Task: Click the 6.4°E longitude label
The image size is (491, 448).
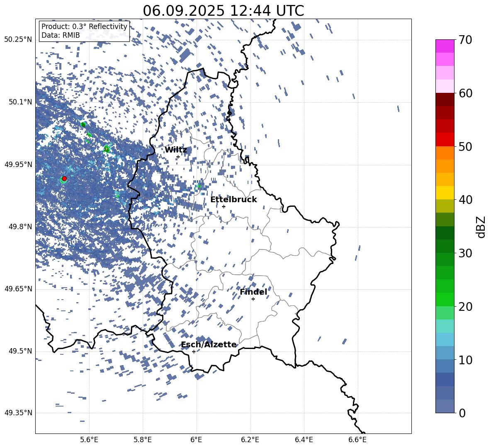Action: 304,440
